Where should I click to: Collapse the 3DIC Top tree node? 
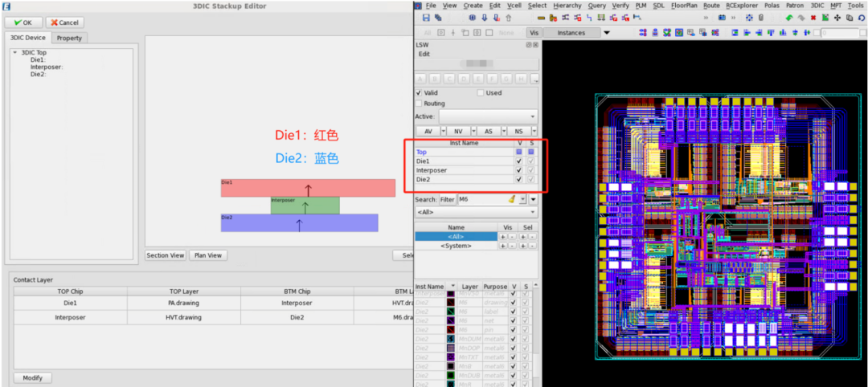point(15,53)
